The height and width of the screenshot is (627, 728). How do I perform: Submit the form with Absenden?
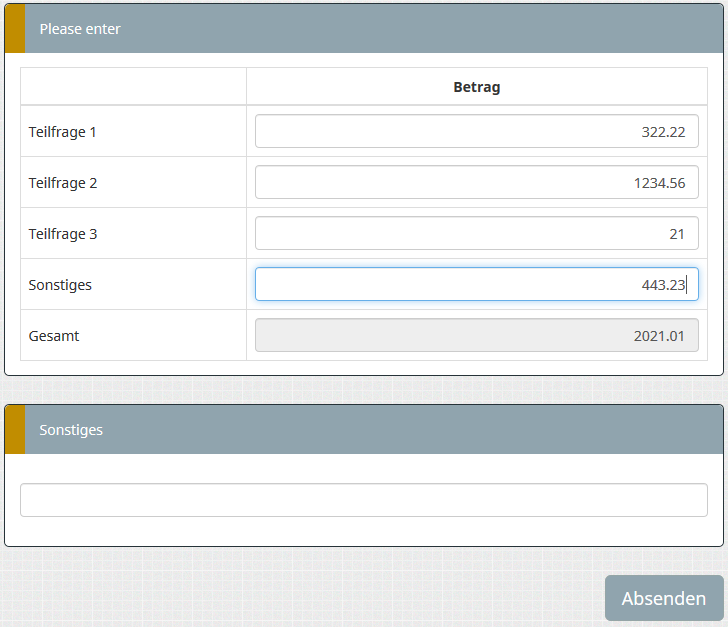(x=663, y=598)
